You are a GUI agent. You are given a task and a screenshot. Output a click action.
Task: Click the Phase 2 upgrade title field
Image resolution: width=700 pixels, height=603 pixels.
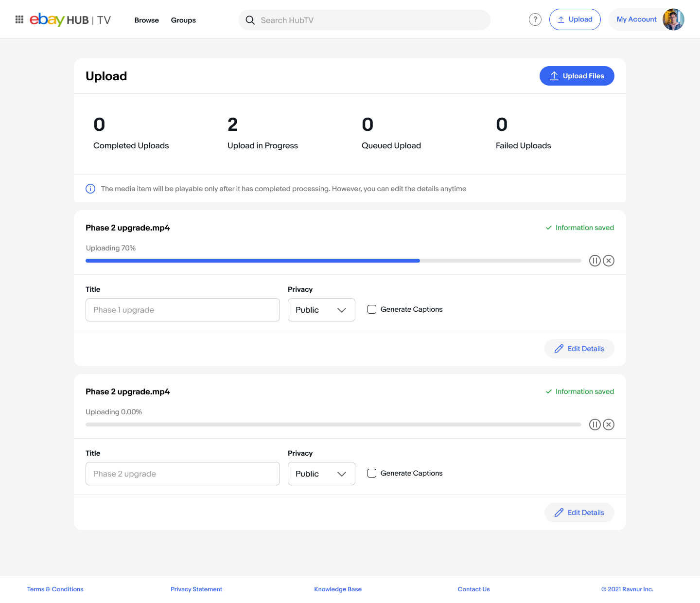click(183, 474)
